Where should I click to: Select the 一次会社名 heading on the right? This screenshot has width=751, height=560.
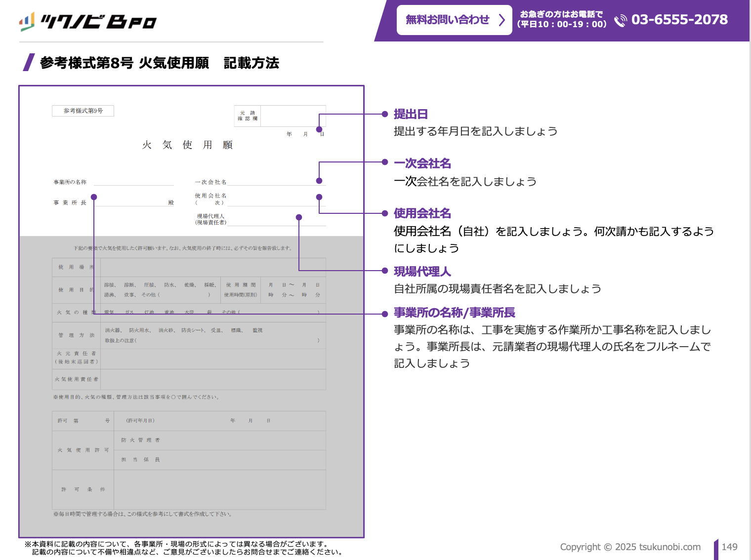(422, 163)
